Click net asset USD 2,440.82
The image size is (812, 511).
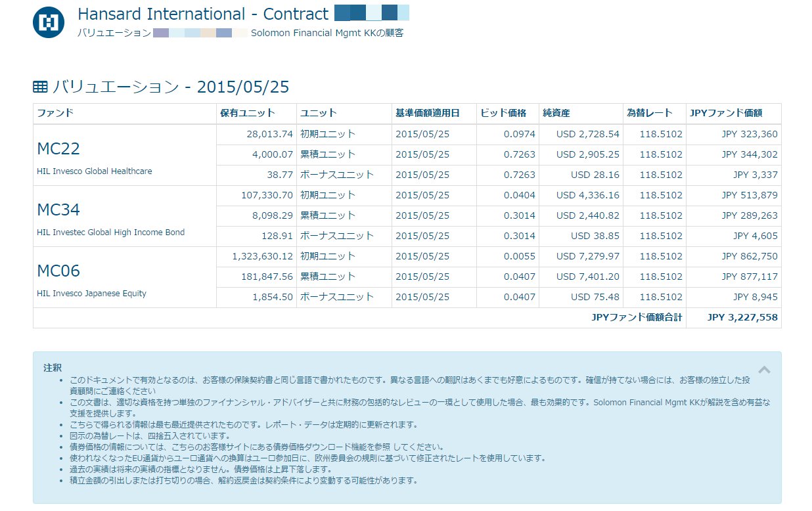coord(588,215)
